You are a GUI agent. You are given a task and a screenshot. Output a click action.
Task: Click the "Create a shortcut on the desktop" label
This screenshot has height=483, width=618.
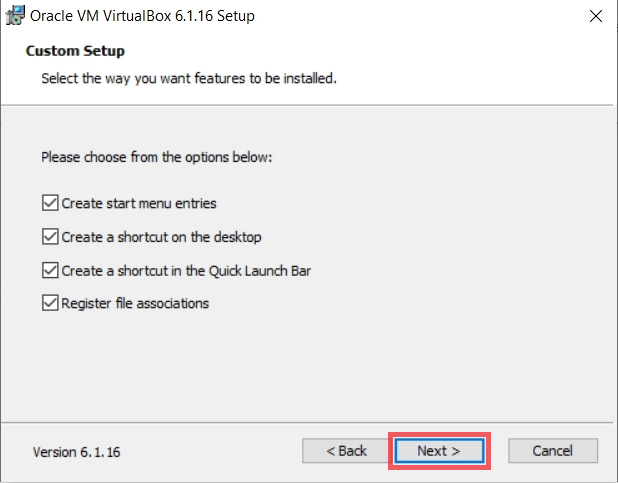click(x=161, y=237)
